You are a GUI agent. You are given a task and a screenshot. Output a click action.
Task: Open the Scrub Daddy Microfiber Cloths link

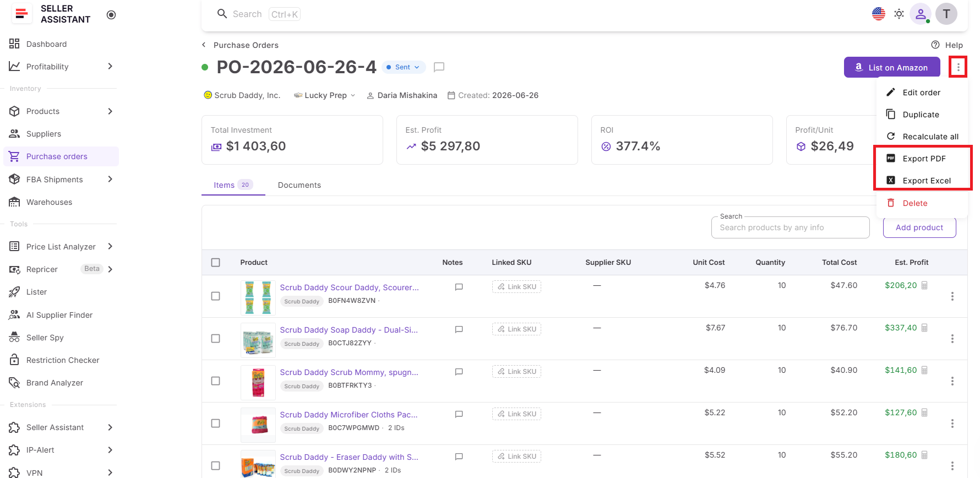[x=349, y=415]
